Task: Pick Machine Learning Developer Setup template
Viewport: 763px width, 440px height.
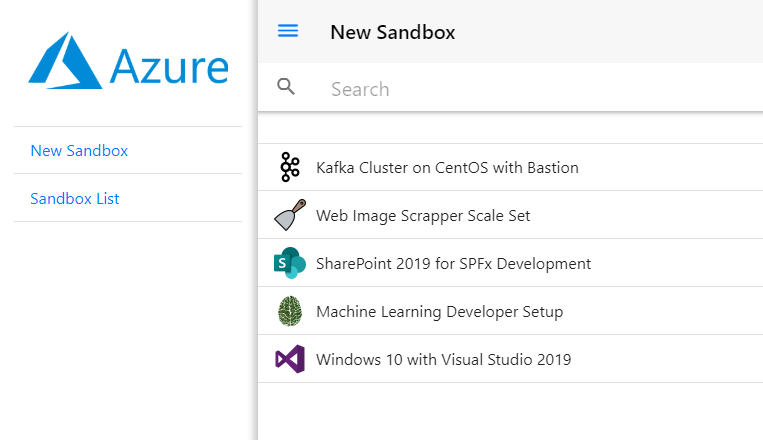Action: 439,312
